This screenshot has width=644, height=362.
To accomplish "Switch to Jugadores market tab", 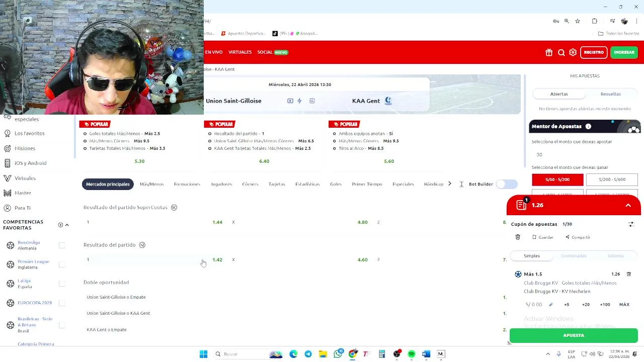I will (221, 184).
